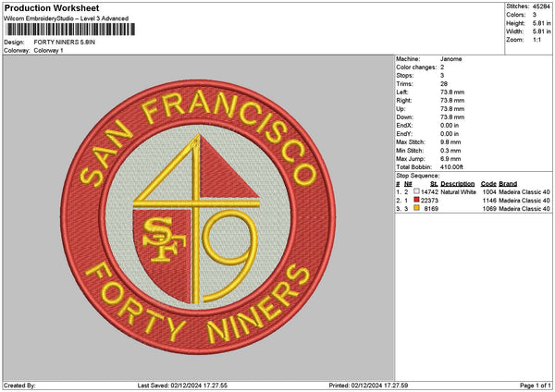The image size is (555, 392).
Task: Click the total bobbin value '410.00ft'
Action: coord(451,167)
